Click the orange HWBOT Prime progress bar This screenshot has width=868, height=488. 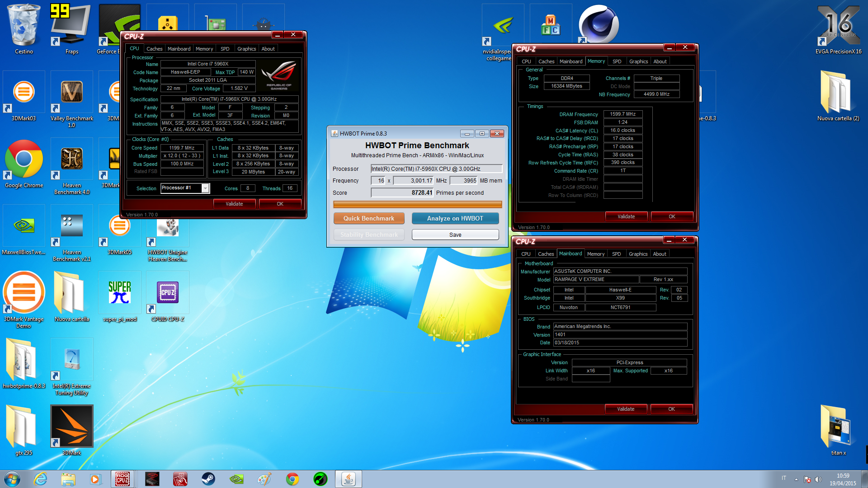pos(417,204)
